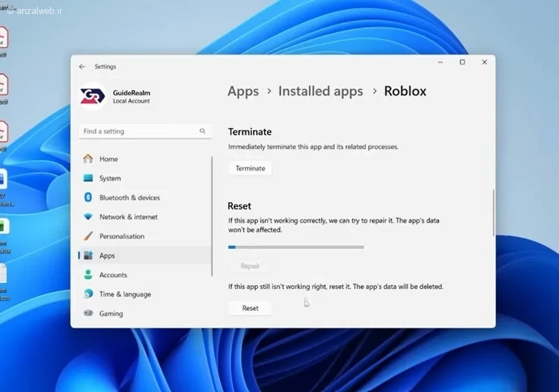Open the Bluetooth & devices icon
559x392 pixels.
pos(88,197)
